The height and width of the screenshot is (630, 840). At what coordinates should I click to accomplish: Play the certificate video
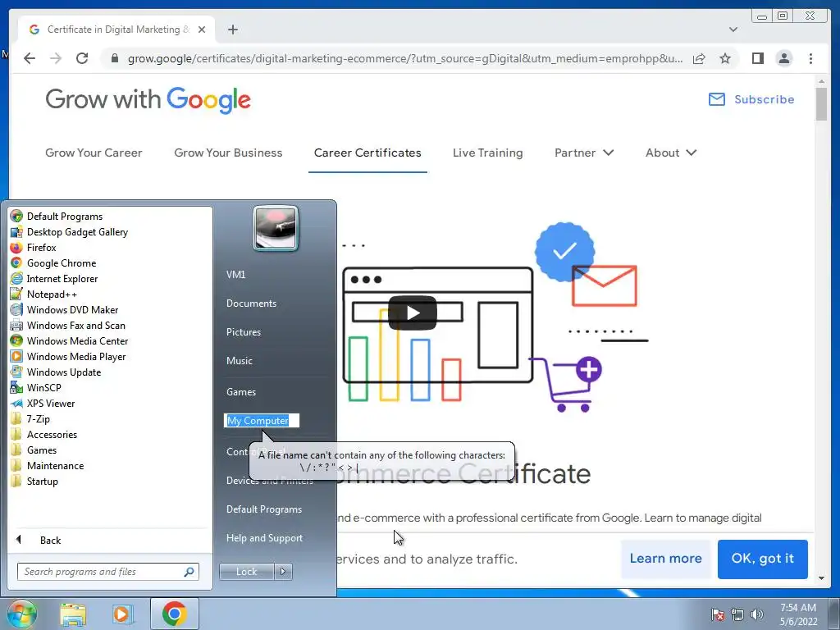tap(413, 313)
